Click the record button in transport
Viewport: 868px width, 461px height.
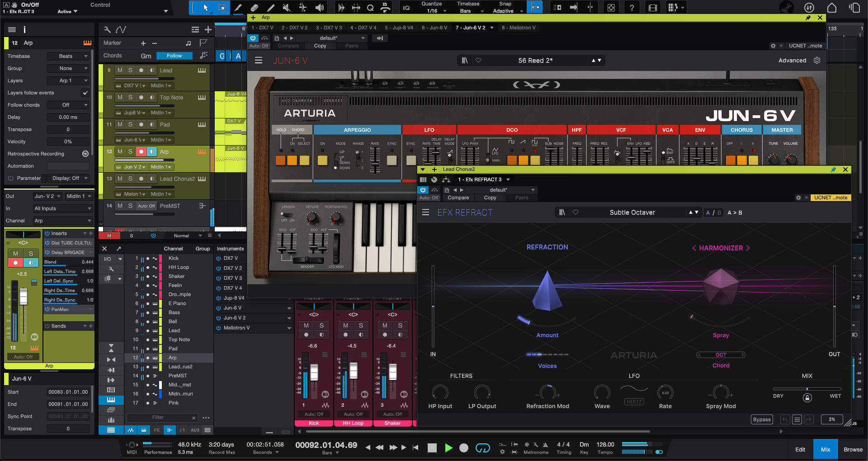[x=464, y=448]
